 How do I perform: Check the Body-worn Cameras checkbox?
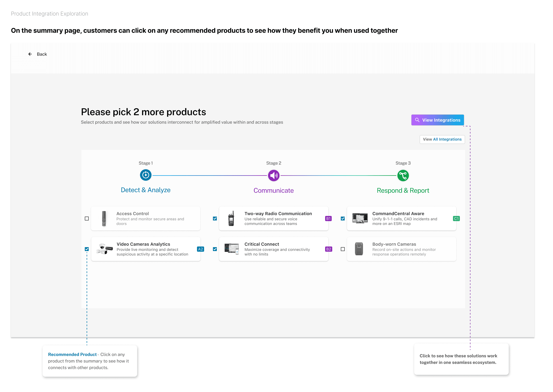[343, 249]
